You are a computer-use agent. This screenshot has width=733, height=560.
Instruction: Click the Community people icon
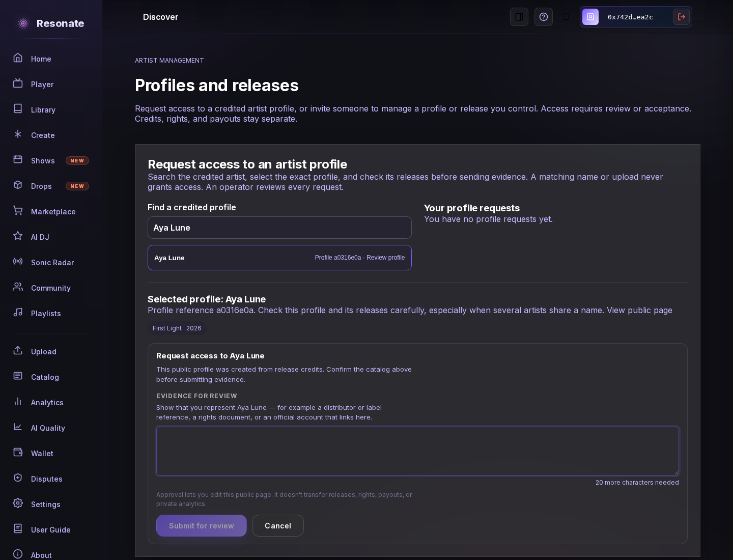click(x=18, y=287)
